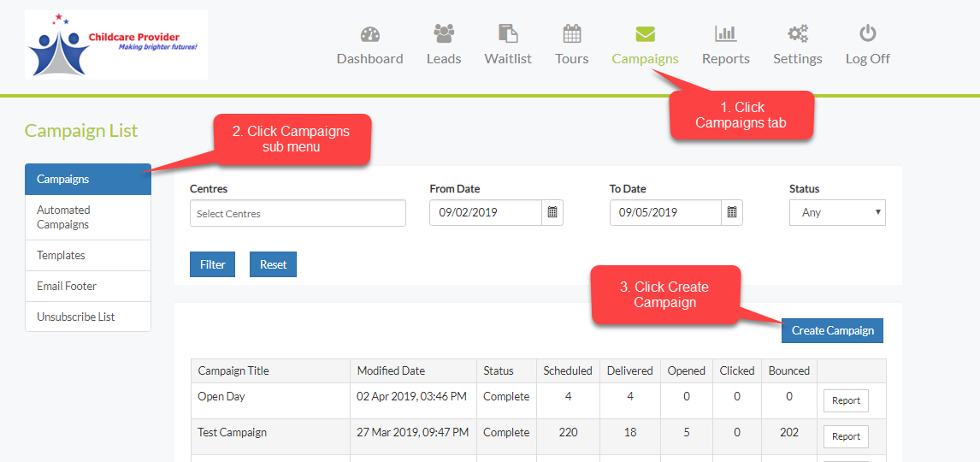Open the Reports bar chart icon
Image resolution: width=980 pixels, height=462 pixels.
coord(725,33)
